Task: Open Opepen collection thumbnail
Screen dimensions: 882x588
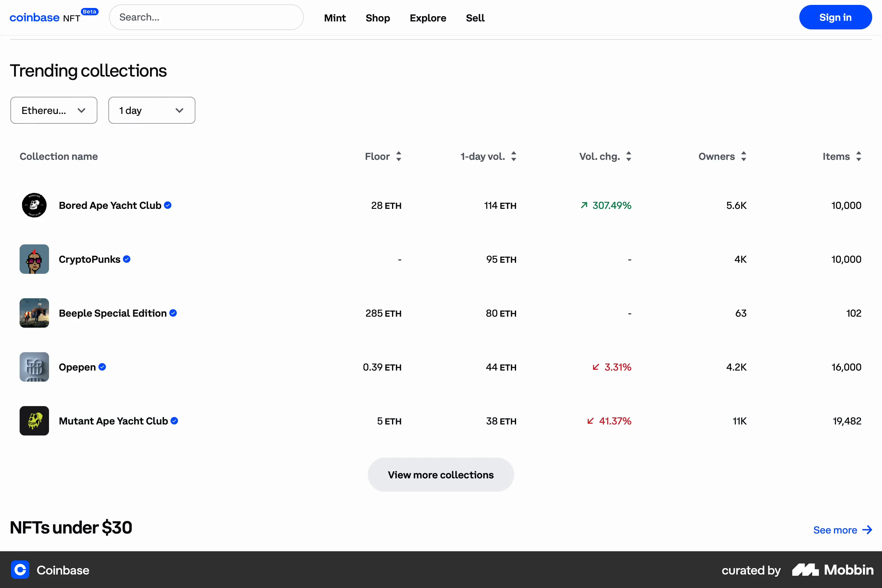Action: click(x=34, y=367)
